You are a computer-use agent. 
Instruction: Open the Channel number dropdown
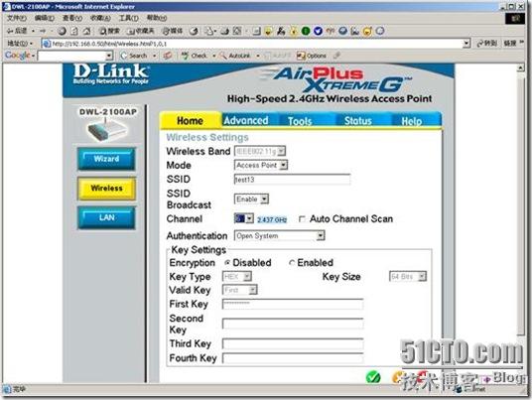click(243, 218)
